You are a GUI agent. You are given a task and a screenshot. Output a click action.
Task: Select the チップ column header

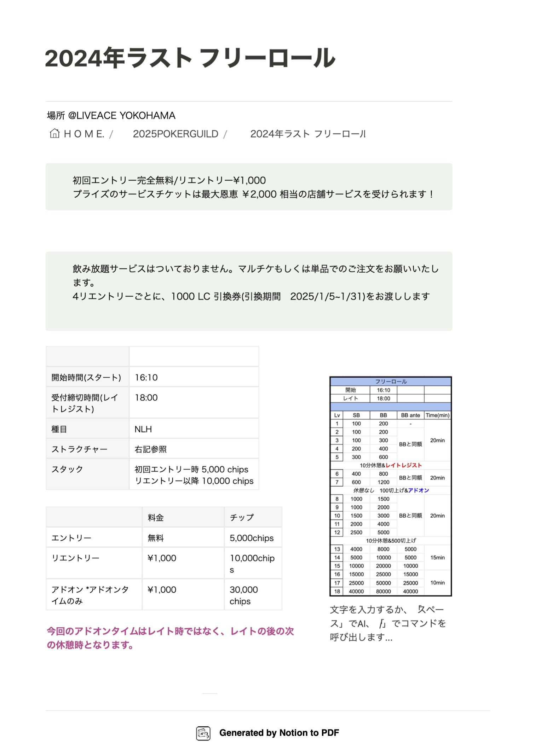click(x=242, y=518)
